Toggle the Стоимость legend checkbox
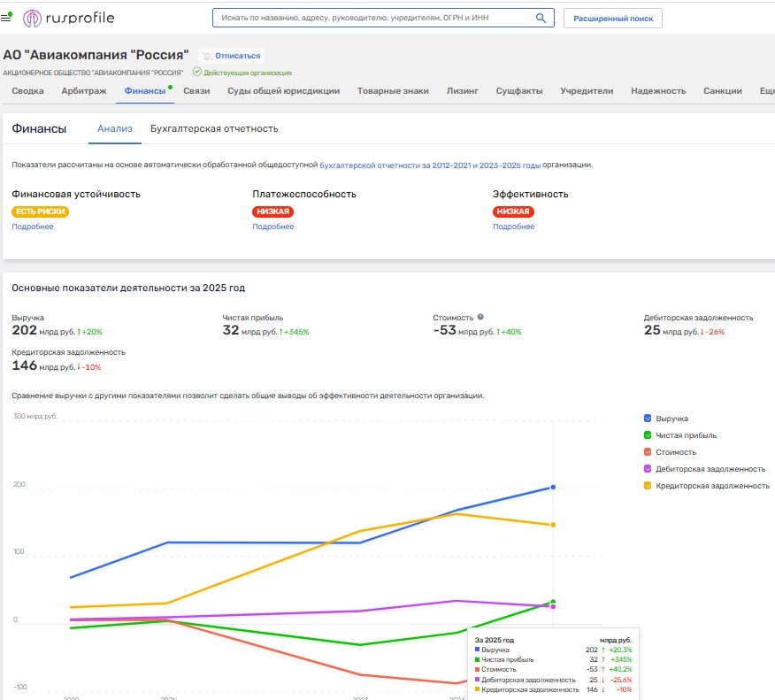The width and height of the screenshot is (775, 700). [x=648, y=452]
